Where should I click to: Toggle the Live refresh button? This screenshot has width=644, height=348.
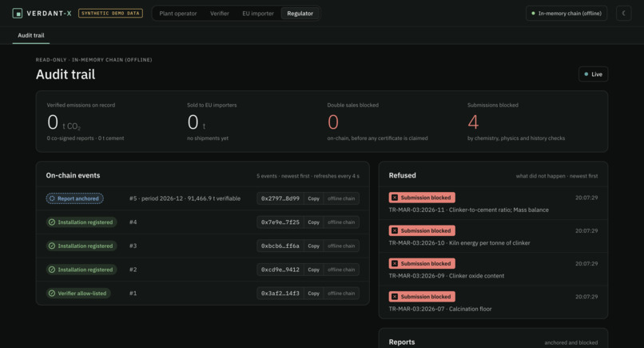pos(593,74)
